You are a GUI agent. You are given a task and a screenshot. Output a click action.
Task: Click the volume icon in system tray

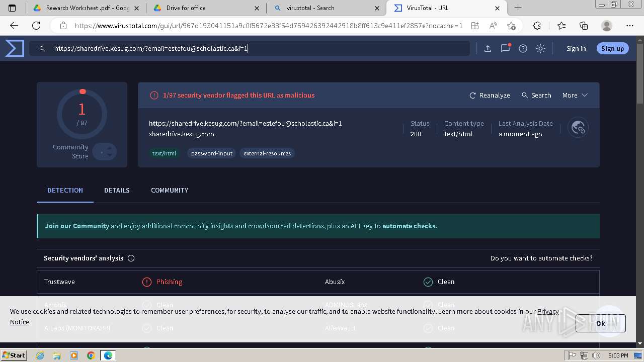click(x=596, y=355)
